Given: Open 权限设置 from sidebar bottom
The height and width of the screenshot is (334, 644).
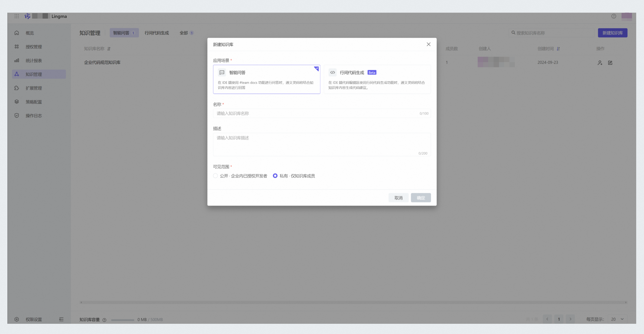Looking at the screenshot, I should point(33,319).
